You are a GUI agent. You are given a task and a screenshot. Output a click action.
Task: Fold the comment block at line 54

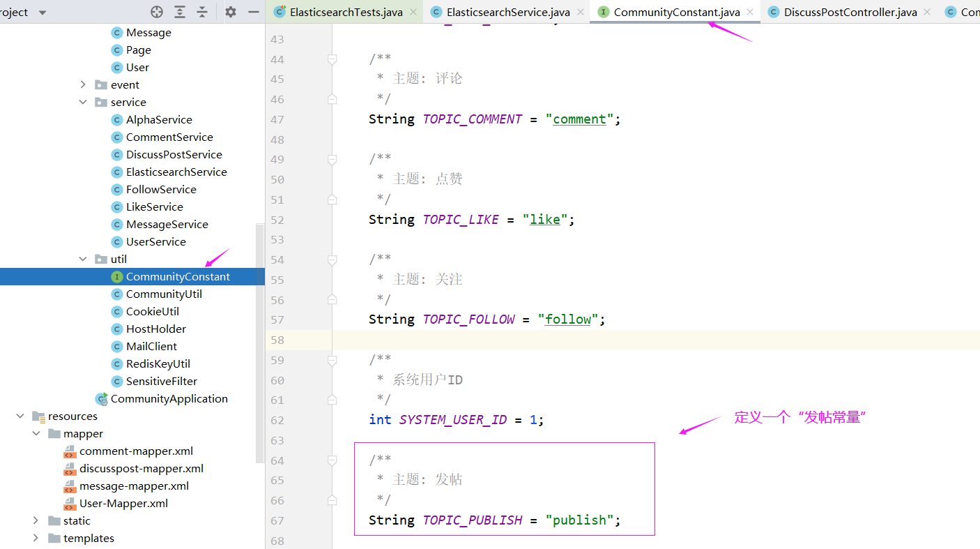[332, 260]
